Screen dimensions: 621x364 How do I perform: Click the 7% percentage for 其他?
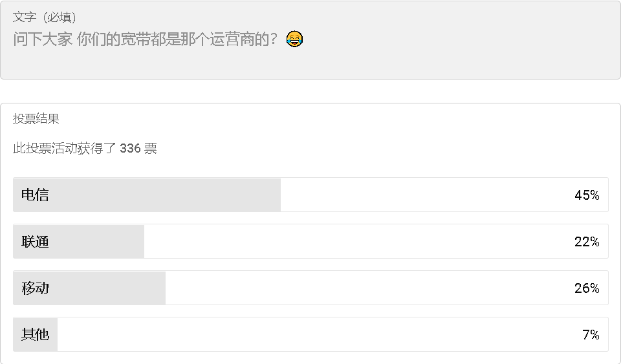coord(591,335)
